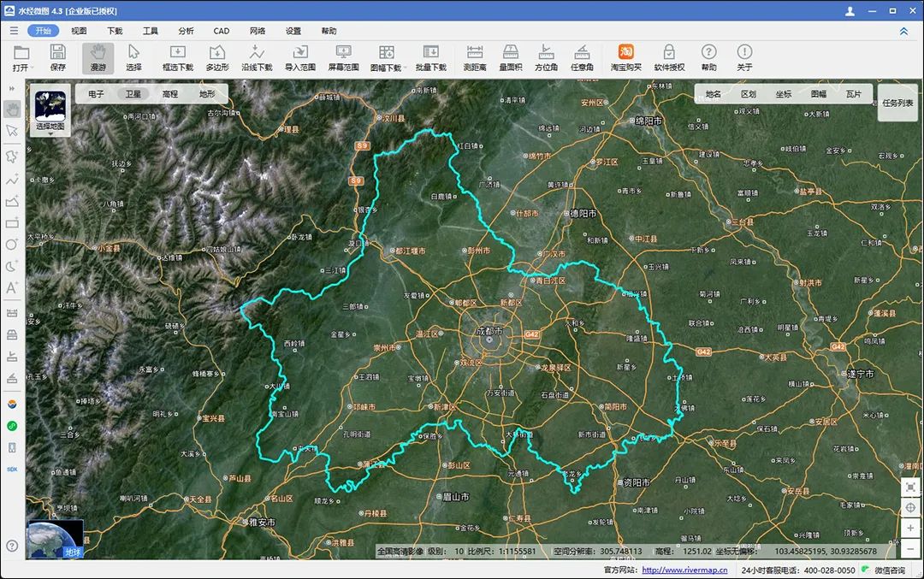Select sidebar draw rectangle tool
Image resolution: width=924 pixels, height=579 pixels.
[x=12, y=223]
